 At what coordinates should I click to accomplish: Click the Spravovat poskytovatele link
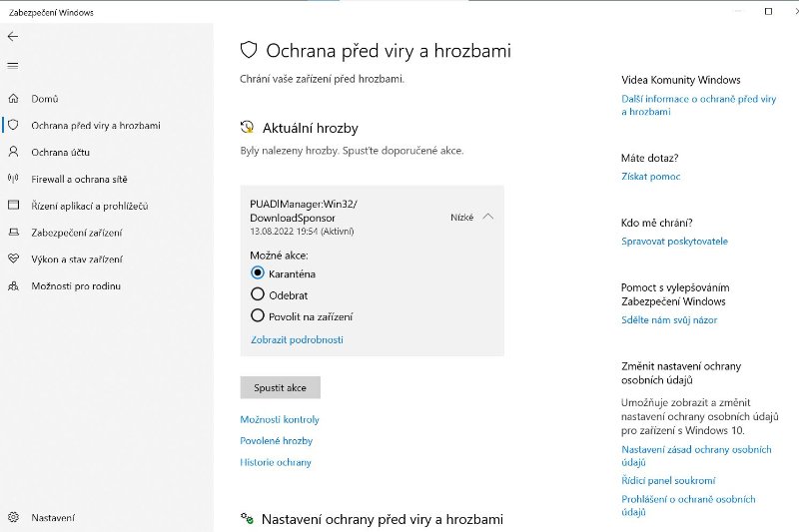pos(674,242)
